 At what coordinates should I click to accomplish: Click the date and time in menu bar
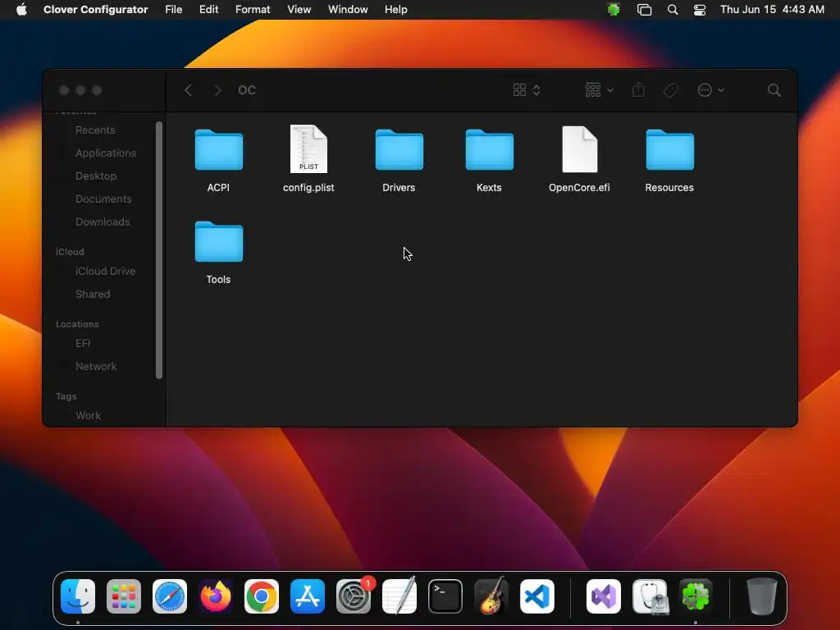click(x=772, y=10)
